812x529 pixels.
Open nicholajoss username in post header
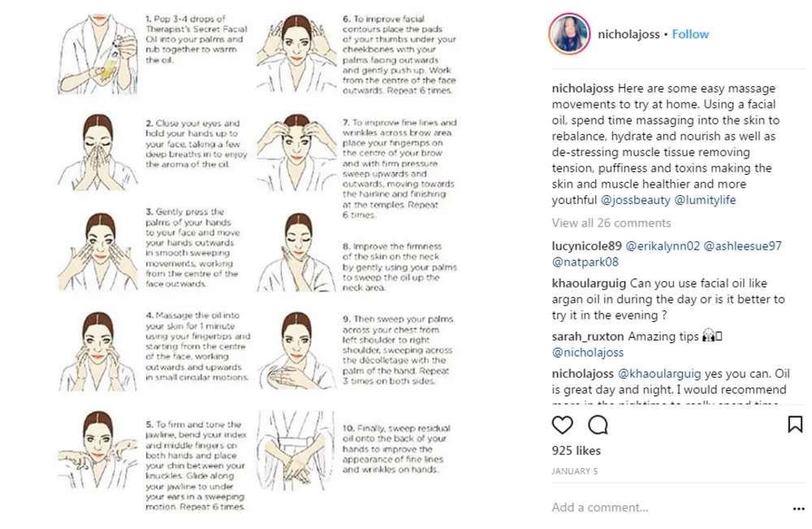pos(628,34)
